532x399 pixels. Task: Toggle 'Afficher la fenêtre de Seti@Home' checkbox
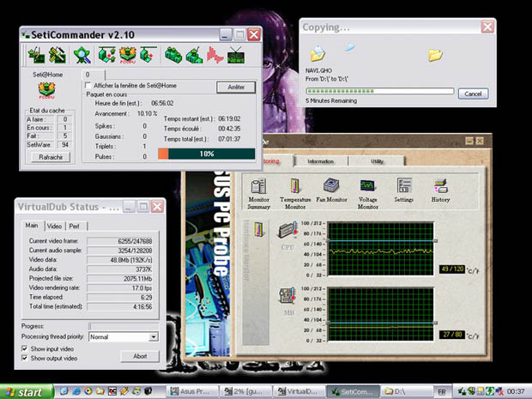88,86
